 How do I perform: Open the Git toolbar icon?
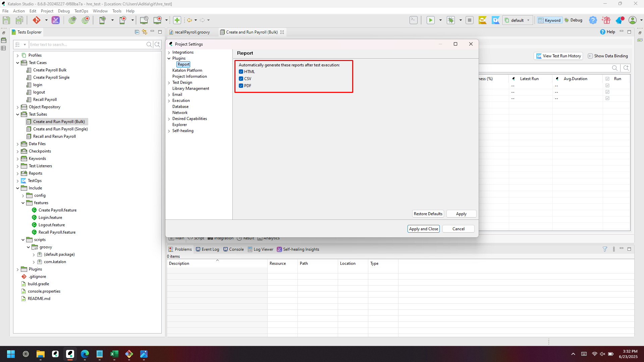pyautogui.click(x=36, y=20)
